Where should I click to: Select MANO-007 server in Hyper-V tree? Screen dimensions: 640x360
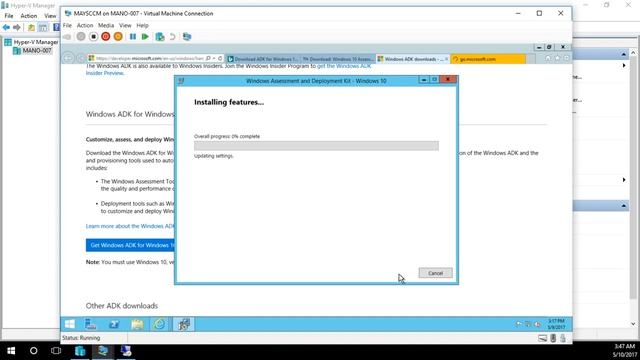33,51
